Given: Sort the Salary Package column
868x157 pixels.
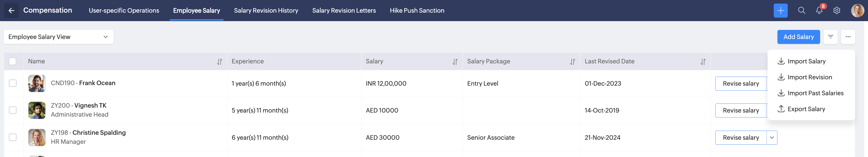Looking at the screenshot, I should coord(572,61).
